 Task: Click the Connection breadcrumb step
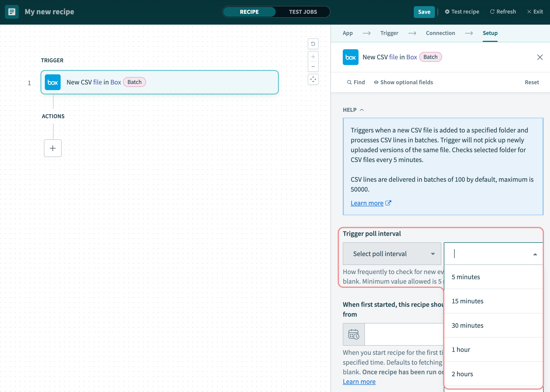(441, 33)
